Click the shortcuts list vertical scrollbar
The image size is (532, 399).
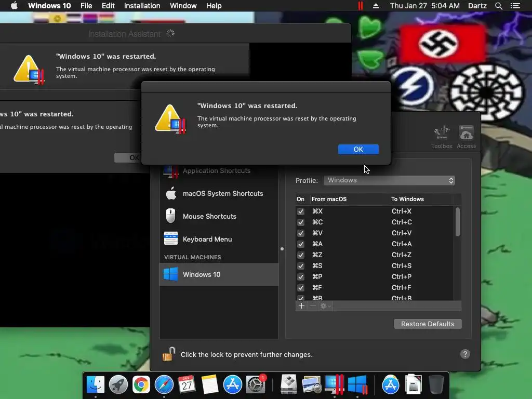(458, 222)
